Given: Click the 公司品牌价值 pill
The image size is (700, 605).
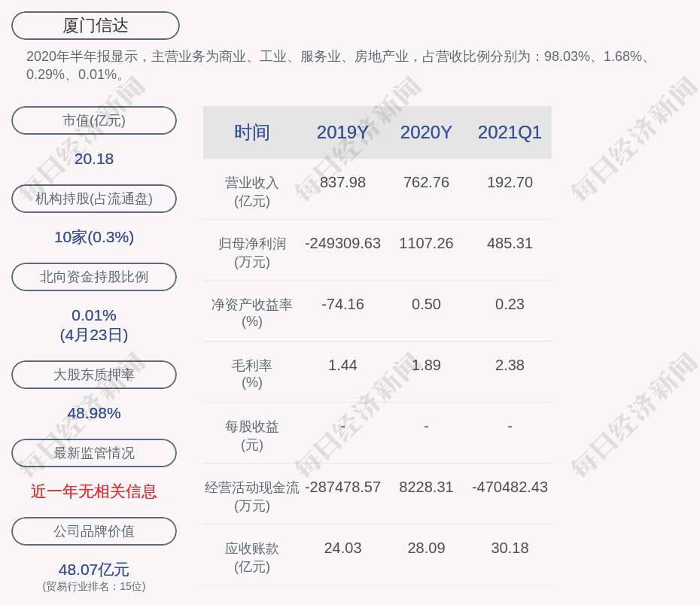Looking at the screenshot, I should [x=94, y=531].
